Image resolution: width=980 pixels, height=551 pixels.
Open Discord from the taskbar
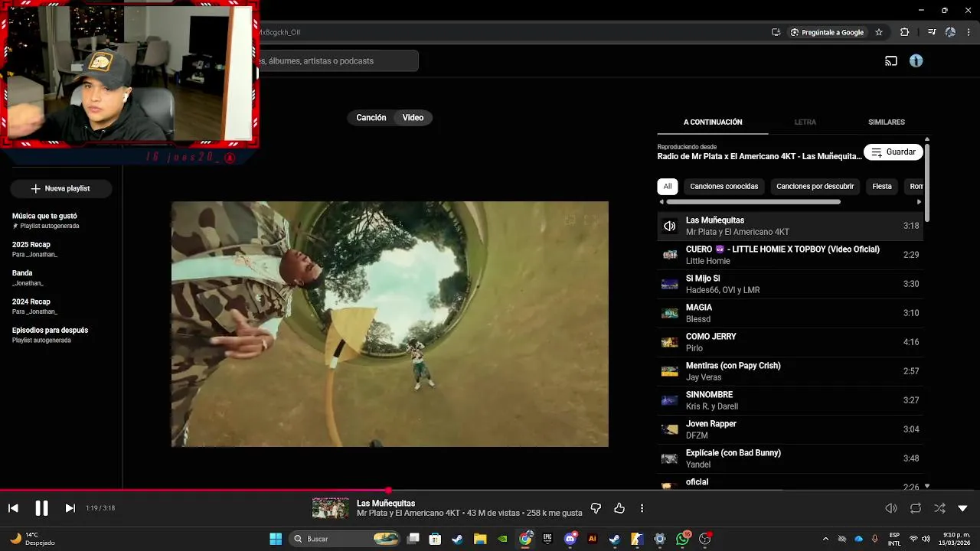[570, 539]
